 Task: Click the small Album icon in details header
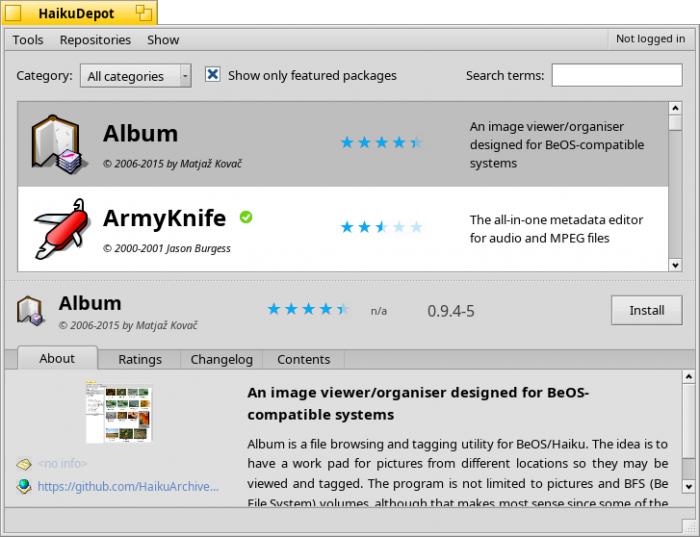tap(30, 310)
